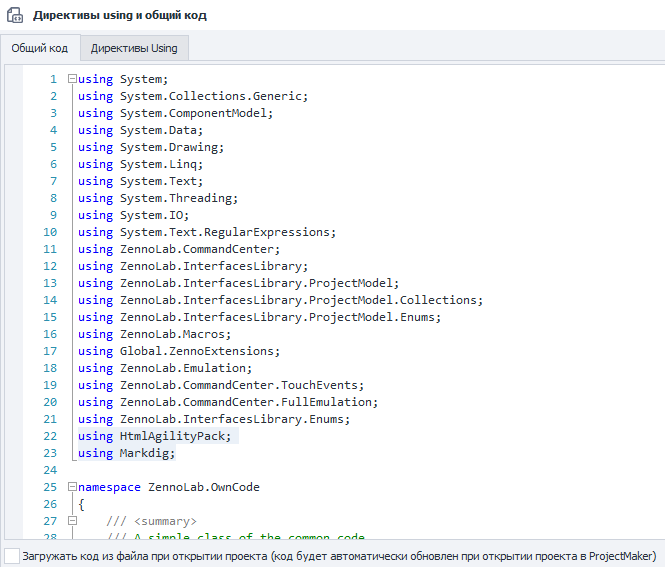Open the Директивы Using tab
The width and height of the screenshot is (665, 567).
coord(134,48)
